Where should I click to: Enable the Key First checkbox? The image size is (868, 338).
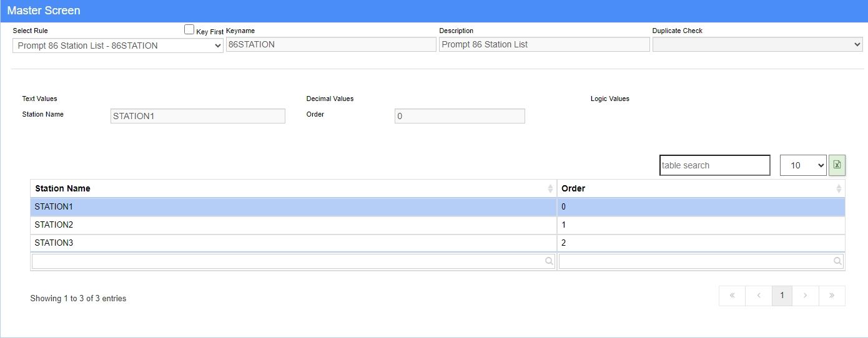point(189,29)
